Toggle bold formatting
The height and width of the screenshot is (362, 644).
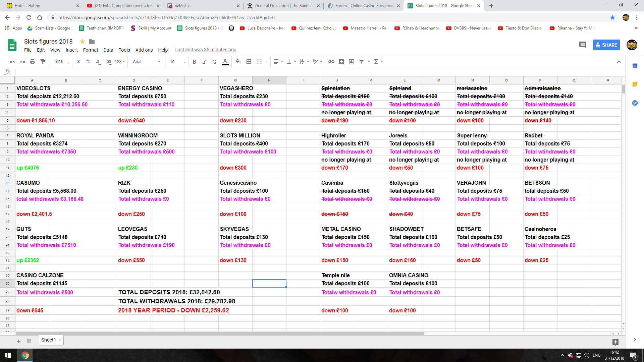pos(194,62)
